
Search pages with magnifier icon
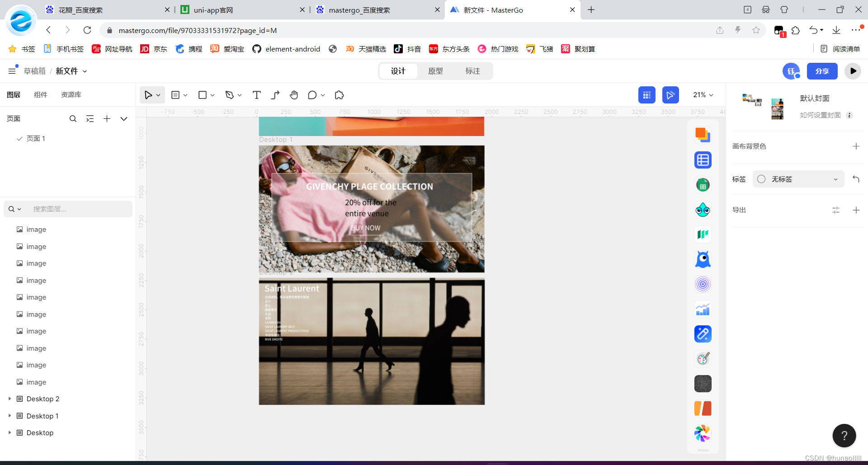(x=73, y=119)
